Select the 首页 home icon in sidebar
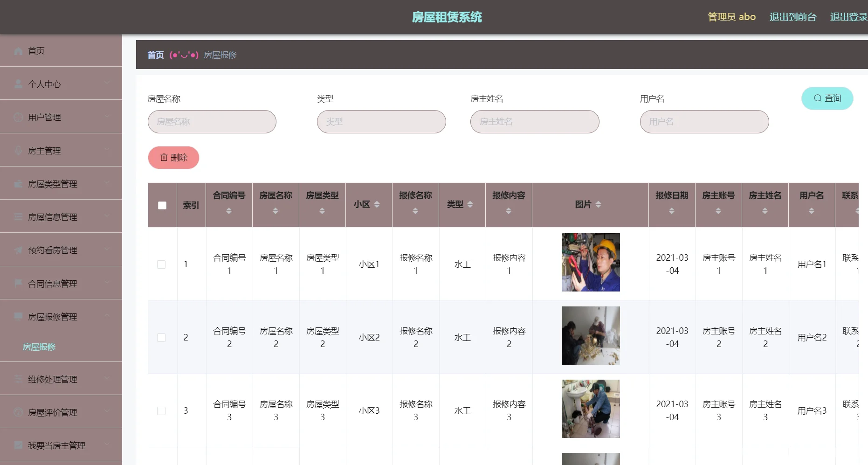868x465 pixels. (18, 51)
